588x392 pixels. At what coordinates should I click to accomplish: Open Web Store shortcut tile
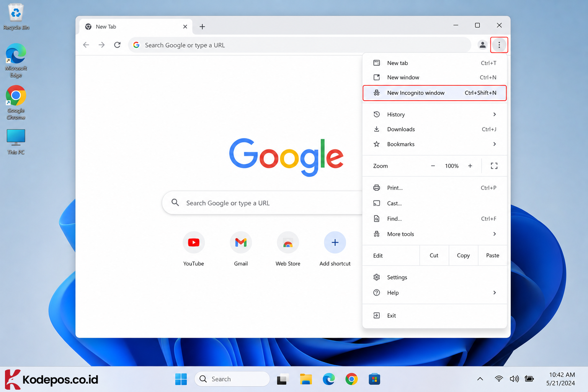click(x=288, y=249)
